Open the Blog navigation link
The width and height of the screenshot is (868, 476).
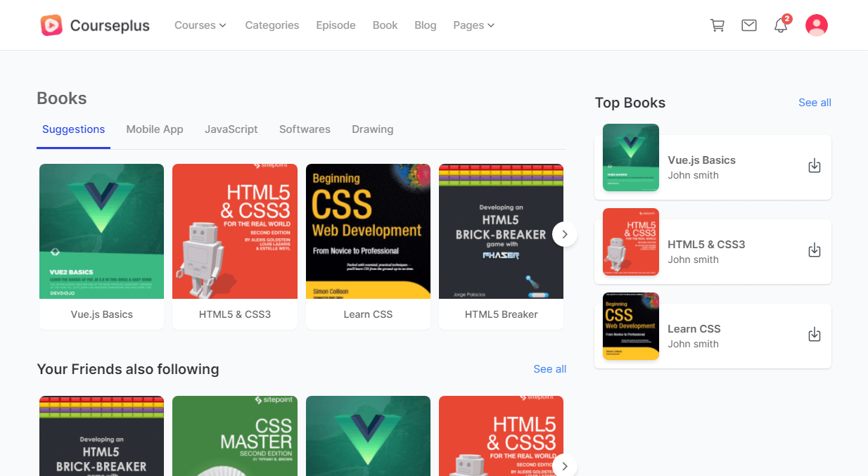coord(425,25)
